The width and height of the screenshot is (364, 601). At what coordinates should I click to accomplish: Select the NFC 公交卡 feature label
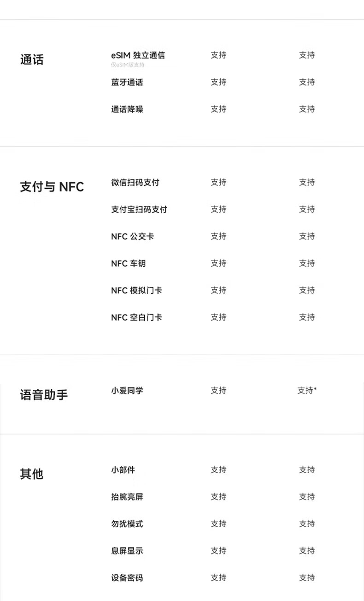133,237
